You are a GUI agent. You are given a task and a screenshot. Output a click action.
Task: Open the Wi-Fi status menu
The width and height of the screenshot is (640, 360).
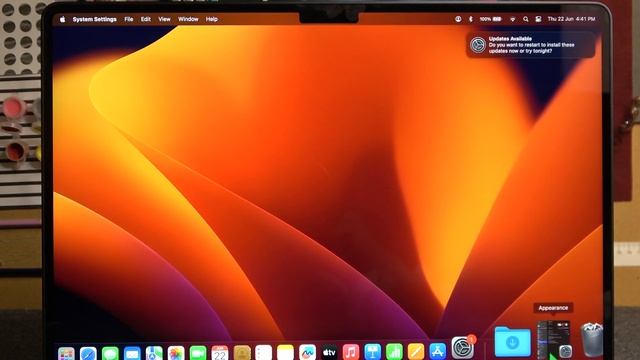[x=513, y=19]
